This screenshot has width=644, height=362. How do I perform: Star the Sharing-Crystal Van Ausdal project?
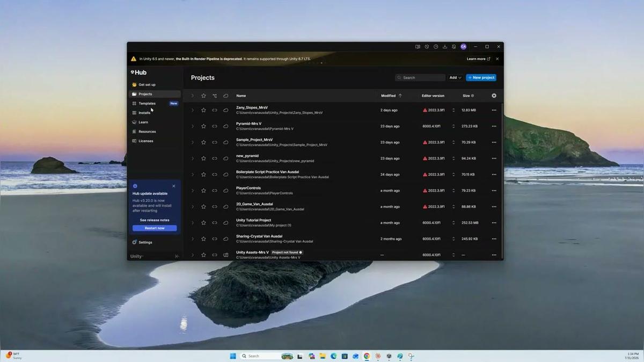pyautogui.click(x=203, y=239)
